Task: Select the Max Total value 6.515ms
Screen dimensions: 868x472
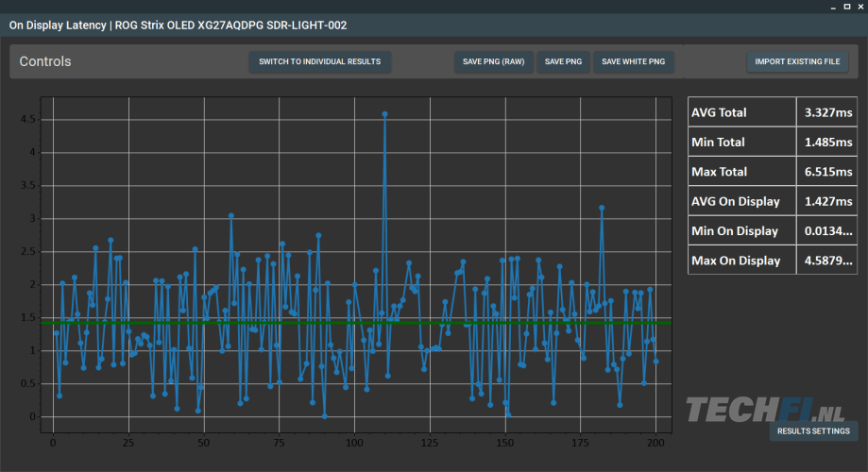Action: 827,172
